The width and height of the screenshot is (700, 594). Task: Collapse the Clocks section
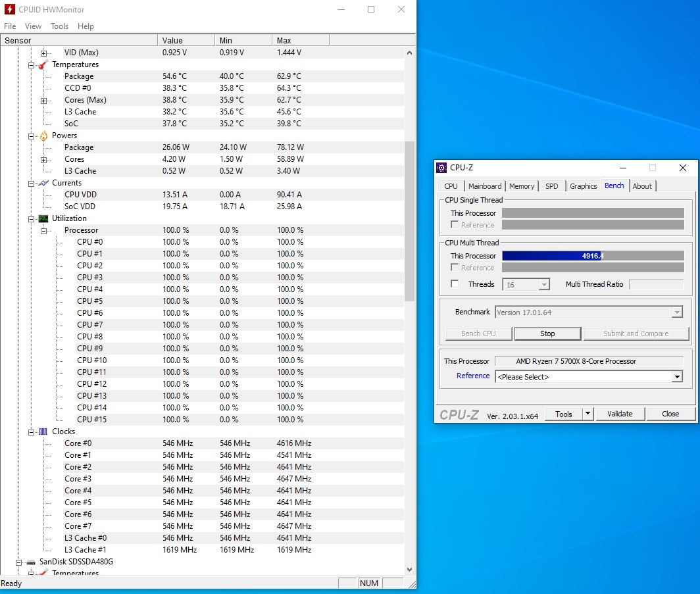click(x=32, y=432)
